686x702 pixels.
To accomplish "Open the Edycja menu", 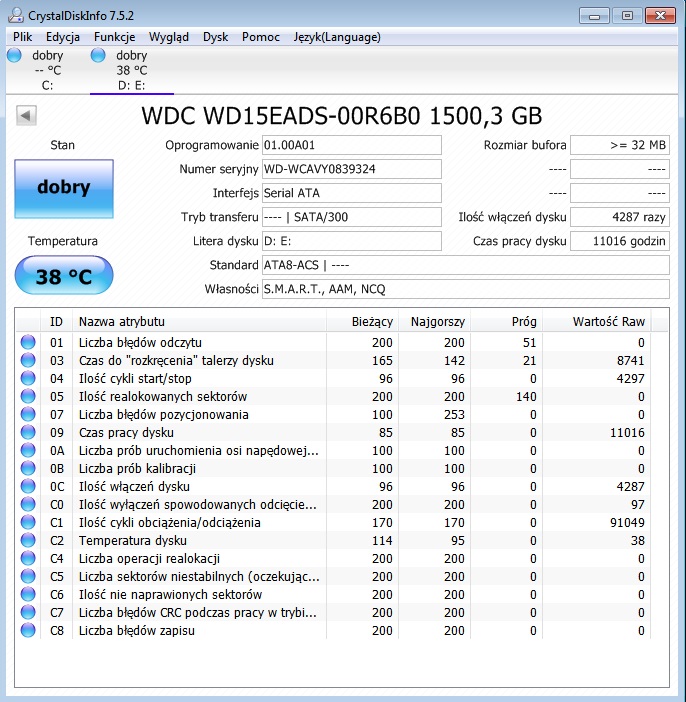I will (x=63, y=37).
